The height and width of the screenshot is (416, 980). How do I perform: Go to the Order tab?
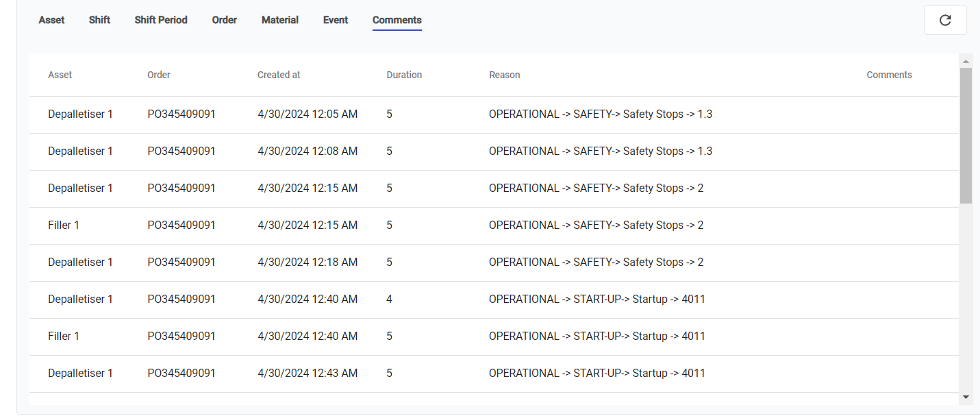click(x=225, y=20)
